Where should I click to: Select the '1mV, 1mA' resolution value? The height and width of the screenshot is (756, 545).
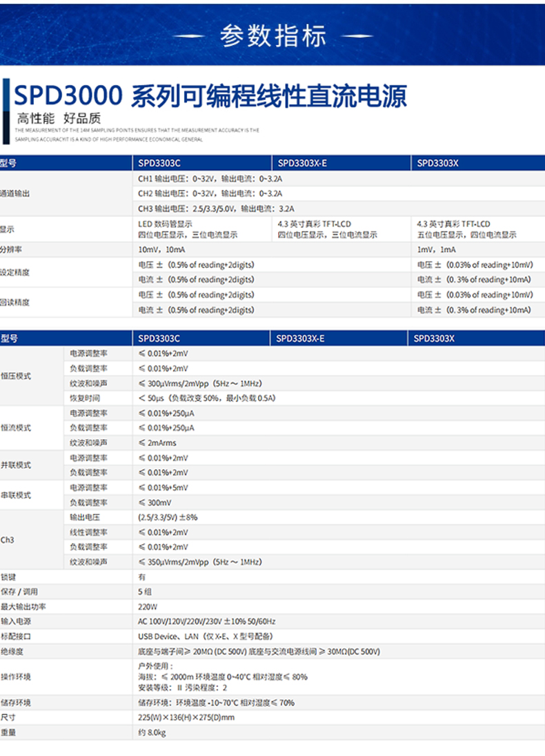(437, 250)
